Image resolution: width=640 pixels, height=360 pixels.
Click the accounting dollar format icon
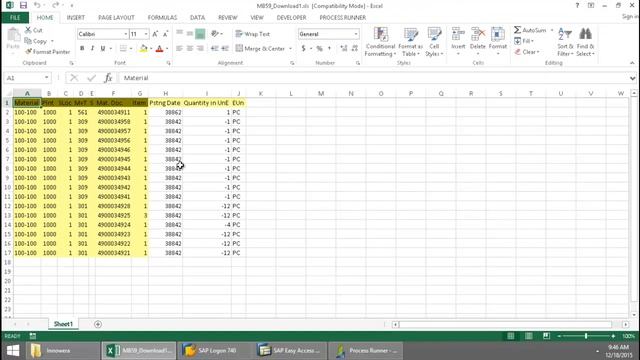coord(303,49)
